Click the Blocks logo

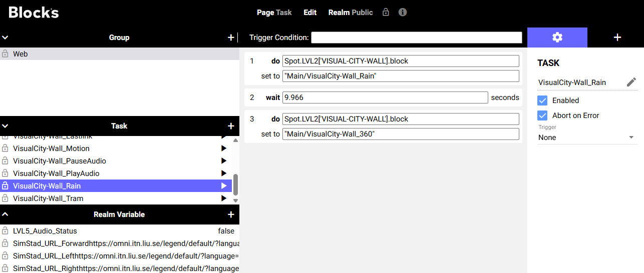34,12
